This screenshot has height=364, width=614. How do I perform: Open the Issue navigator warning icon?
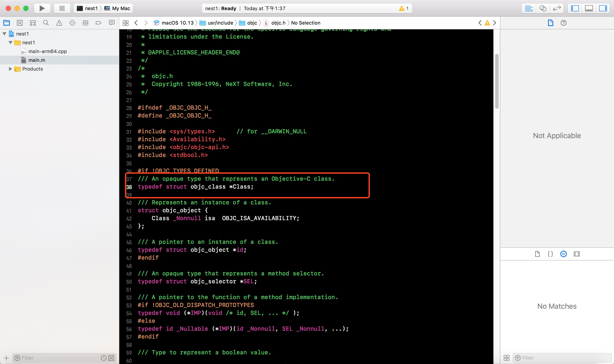point(59,23)
